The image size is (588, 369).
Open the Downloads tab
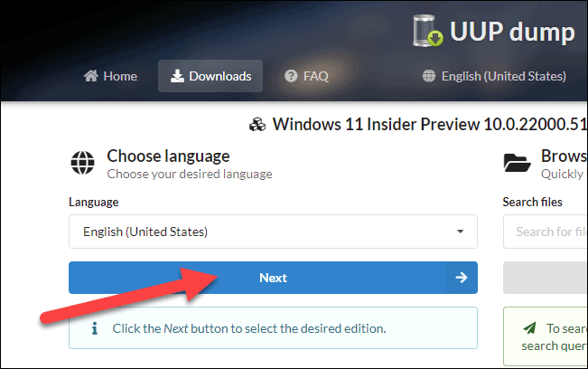(x=210, y=76)
